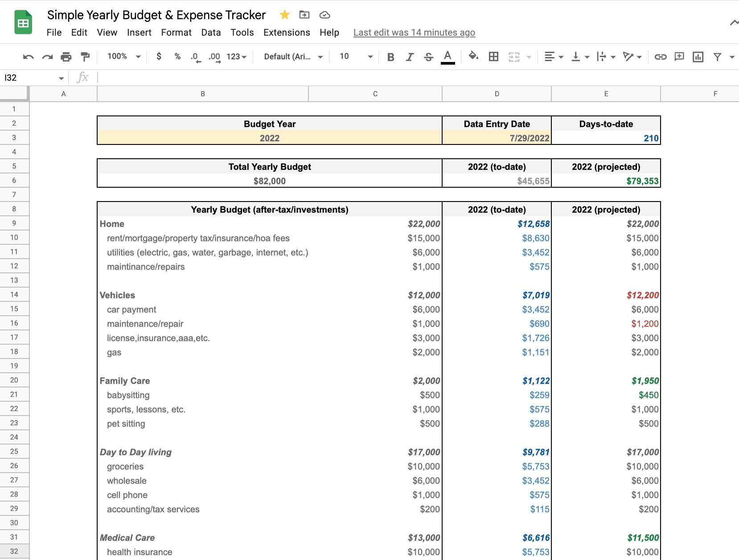Click the document title to rename it

156,15
